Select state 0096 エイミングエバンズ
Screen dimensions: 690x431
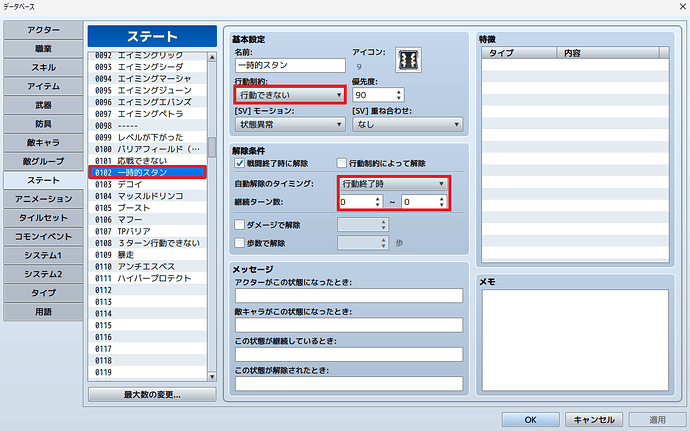(147, 102)
